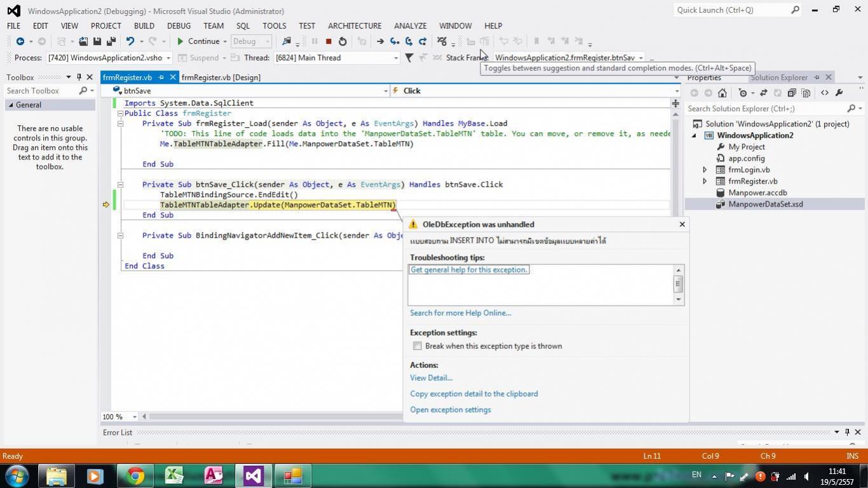Screen dimensions: 868x488
Task: Stop debugging with the red square
Action: [x=329, y=41]
